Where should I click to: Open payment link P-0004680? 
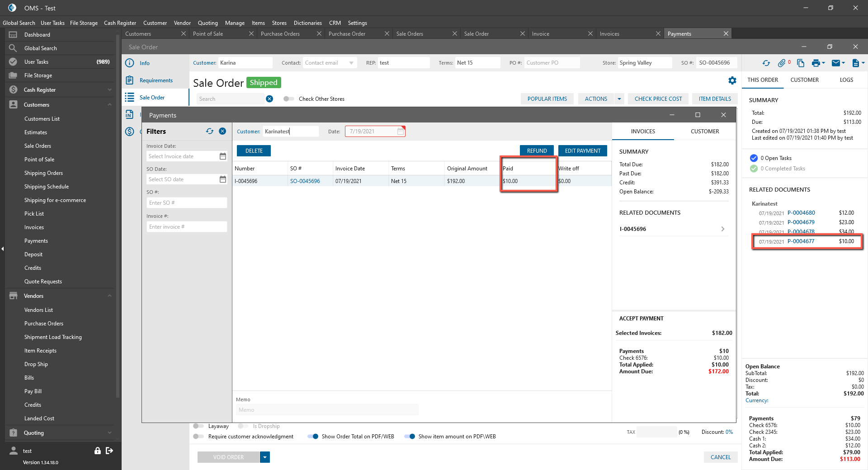point(801,213)
